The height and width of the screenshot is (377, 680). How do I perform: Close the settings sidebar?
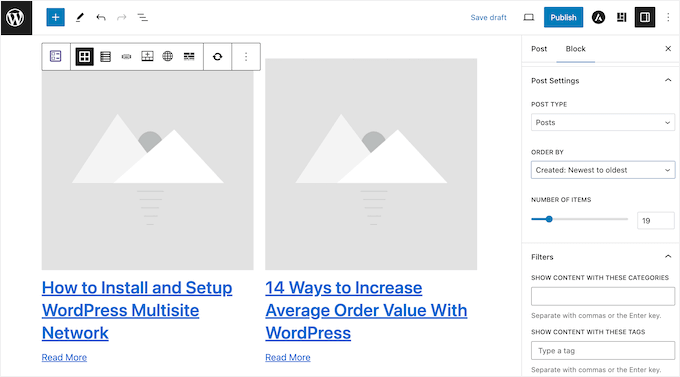click(668, 49)
